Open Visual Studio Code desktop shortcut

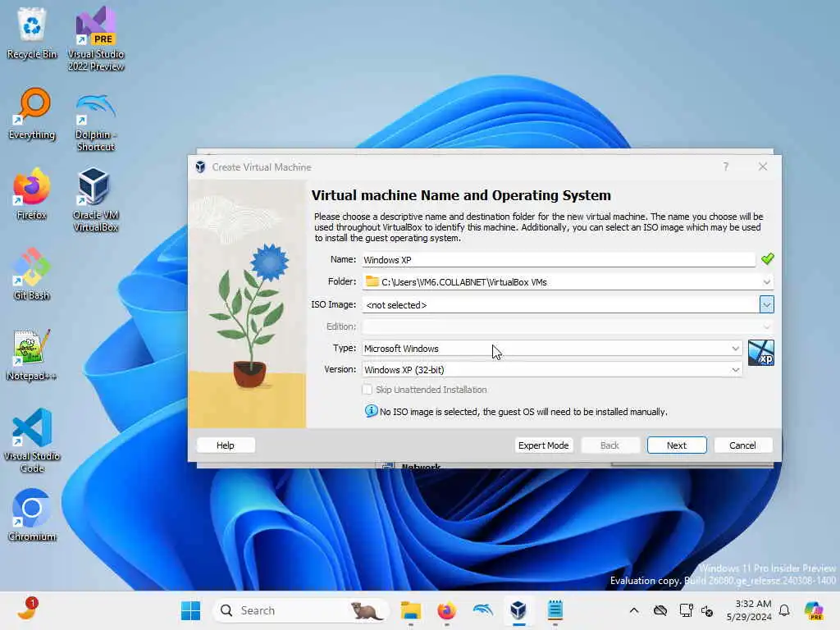click(32, 441)
